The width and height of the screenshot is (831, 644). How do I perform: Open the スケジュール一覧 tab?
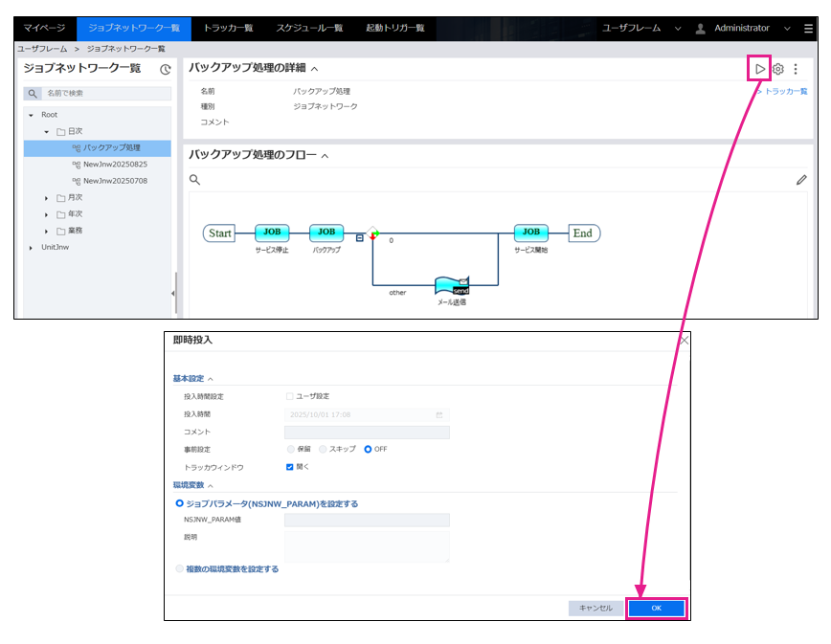(x=309, y=29)
